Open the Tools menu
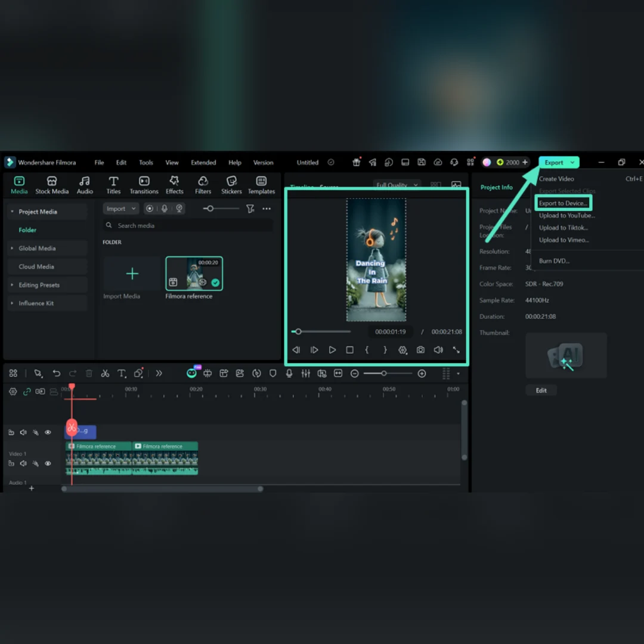 (x=146, y=163)
